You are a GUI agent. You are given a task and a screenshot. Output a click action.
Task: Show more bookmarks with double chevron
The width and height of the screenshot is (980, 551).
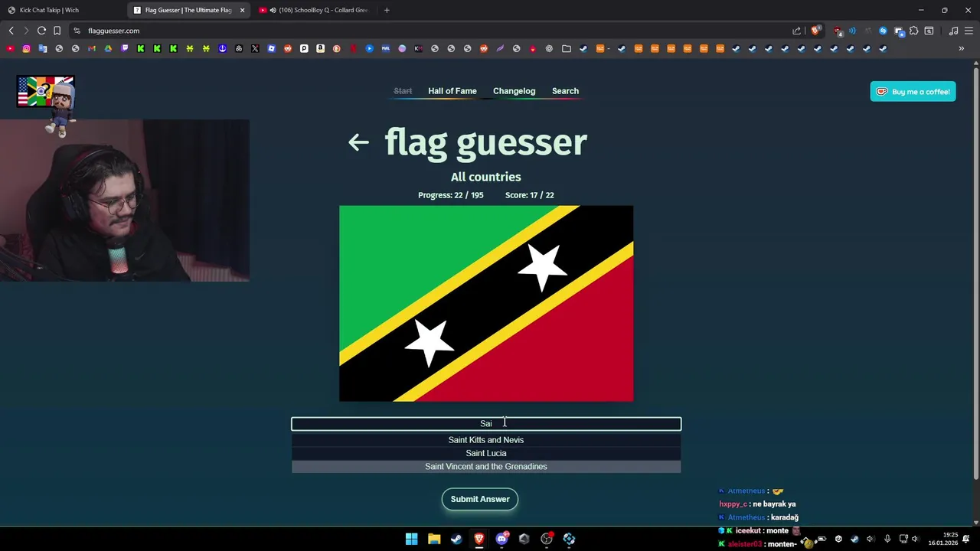[962, 48]
